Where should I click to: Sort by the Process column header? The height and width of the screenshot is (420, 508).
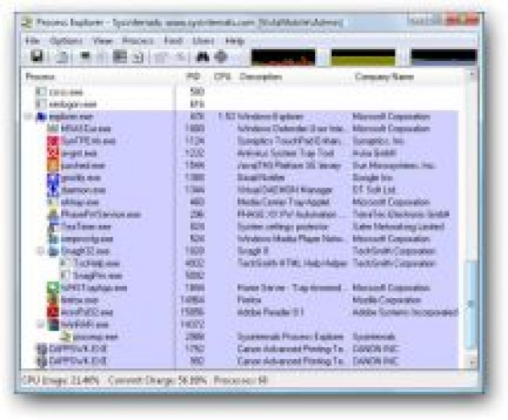[99, 77]
